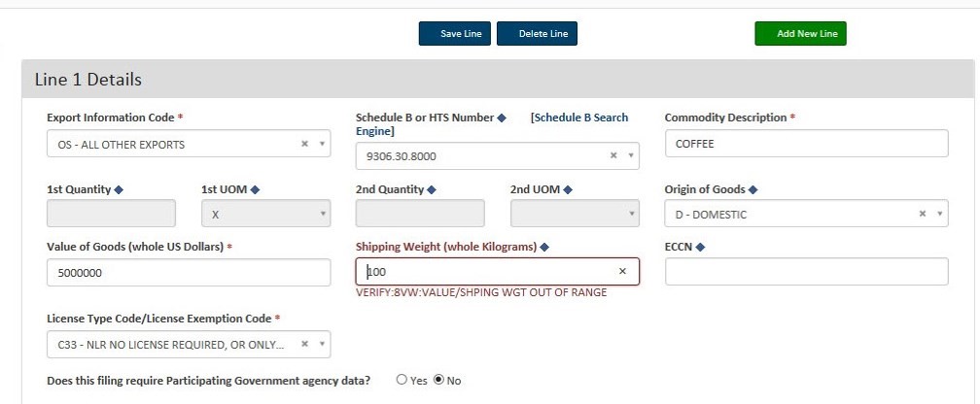Click the Value of Goods input field
The height and width of the screenshot is (404, 980).
pyautogui.click(x=189, y=273)
